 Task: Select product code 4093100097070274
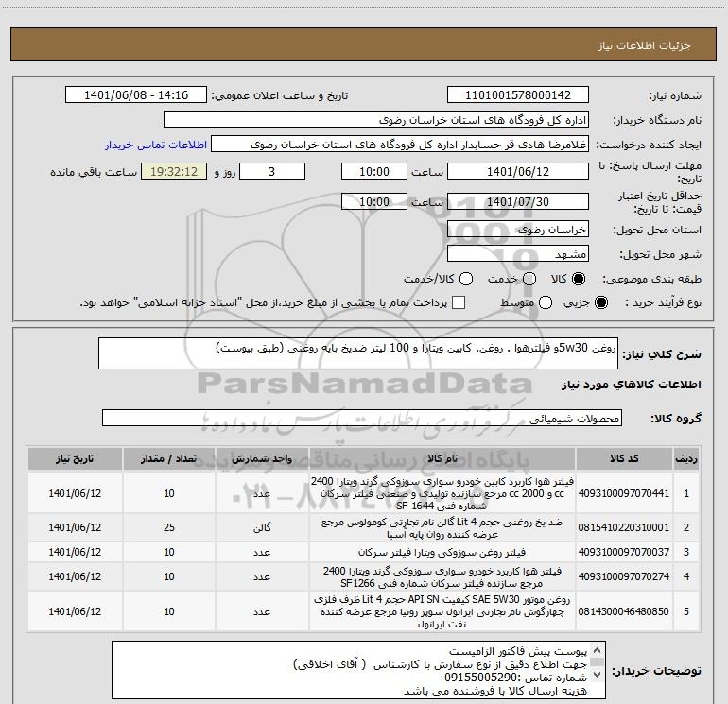[x=624, y=576]
